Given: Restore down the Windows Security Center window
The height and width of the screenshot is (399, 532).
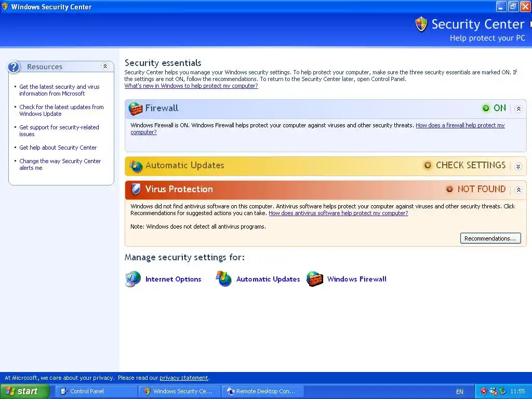Looking at the screenshot, I should click(513, 6).
